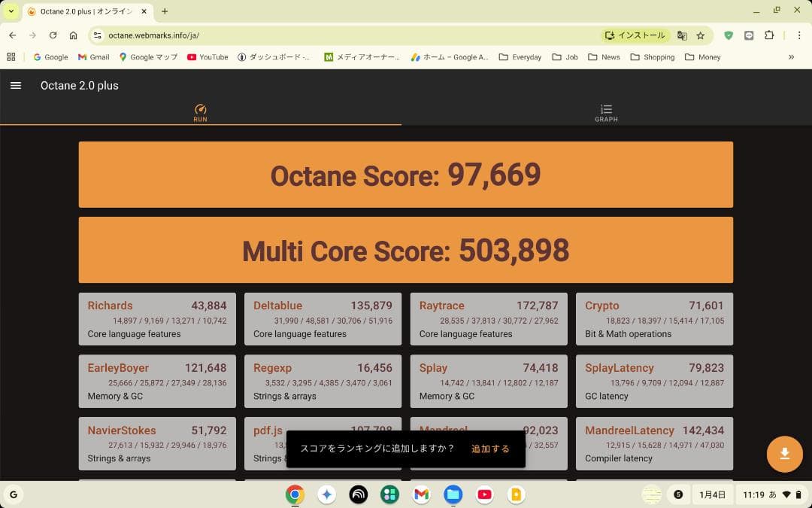The width and height of the screenshot is (812, 508).
Task: Click 追加する to add score to ranking
Action: [490, 449]
